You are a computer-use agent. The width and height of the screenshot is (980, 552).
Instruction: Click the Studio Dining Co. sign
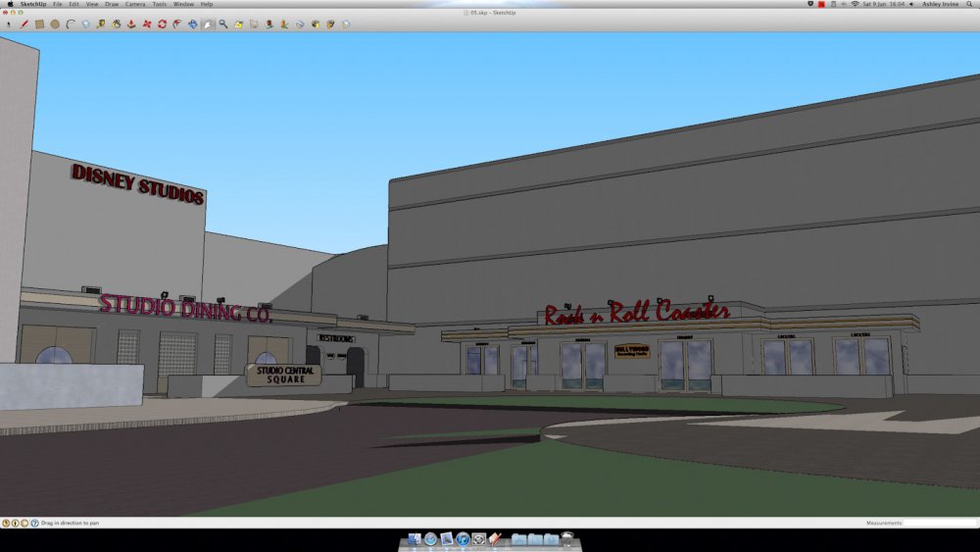click(x=185, y=308)
